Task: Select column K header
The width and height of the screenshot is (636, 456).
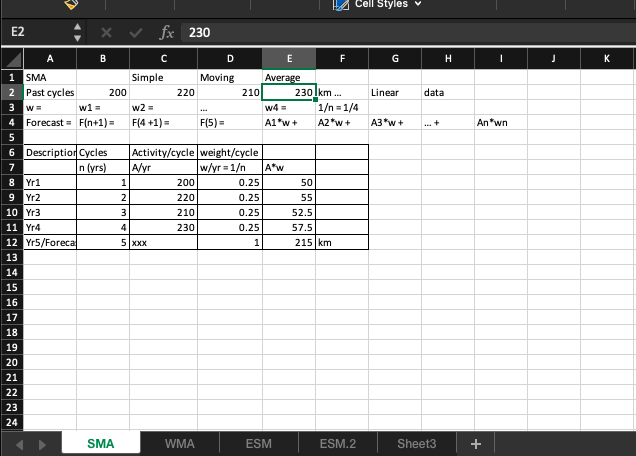Action: [x=606, y=59]
